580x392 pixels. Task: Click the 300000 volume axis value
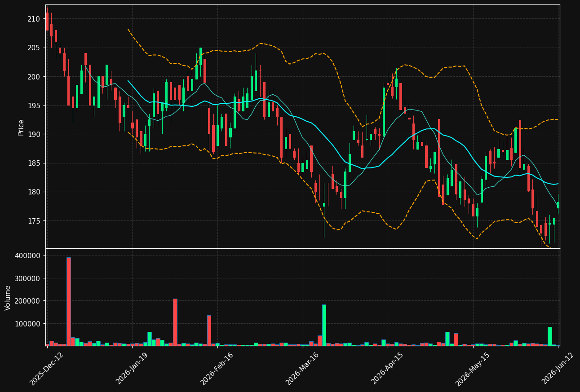click(x=28, y=278)
